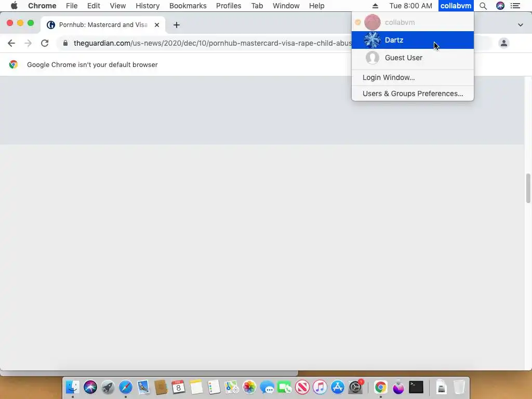Click Siri icon in menu bar
Screen dimensions: 532x399
tap(500, 6)
